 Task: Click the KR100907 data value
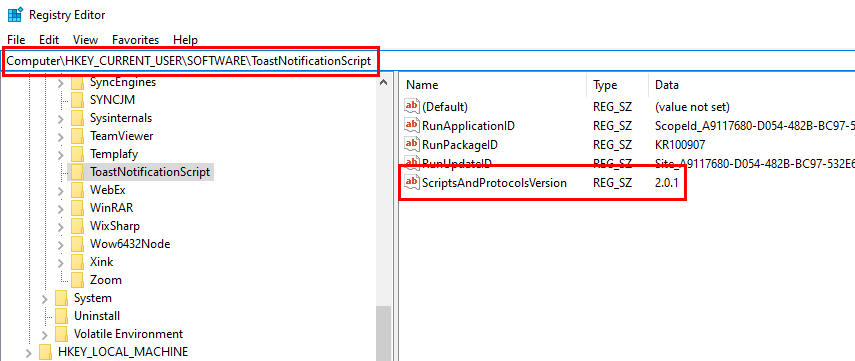point(680,145)
